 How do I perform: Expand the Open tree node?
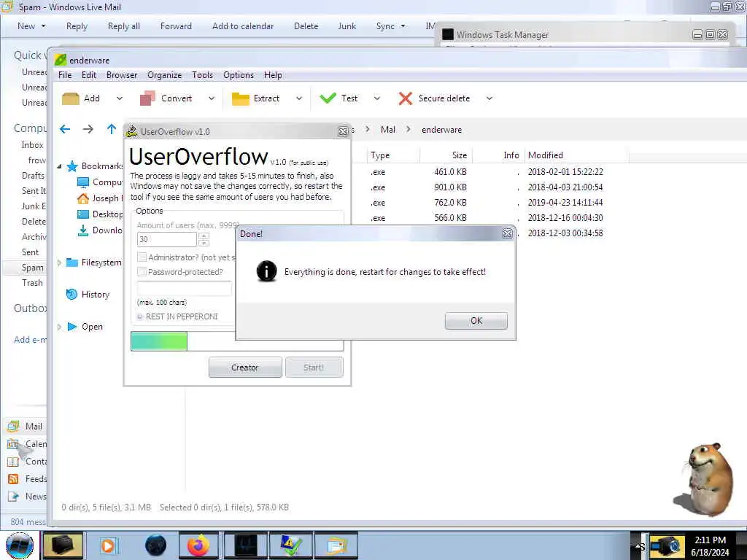pos(60,327)
